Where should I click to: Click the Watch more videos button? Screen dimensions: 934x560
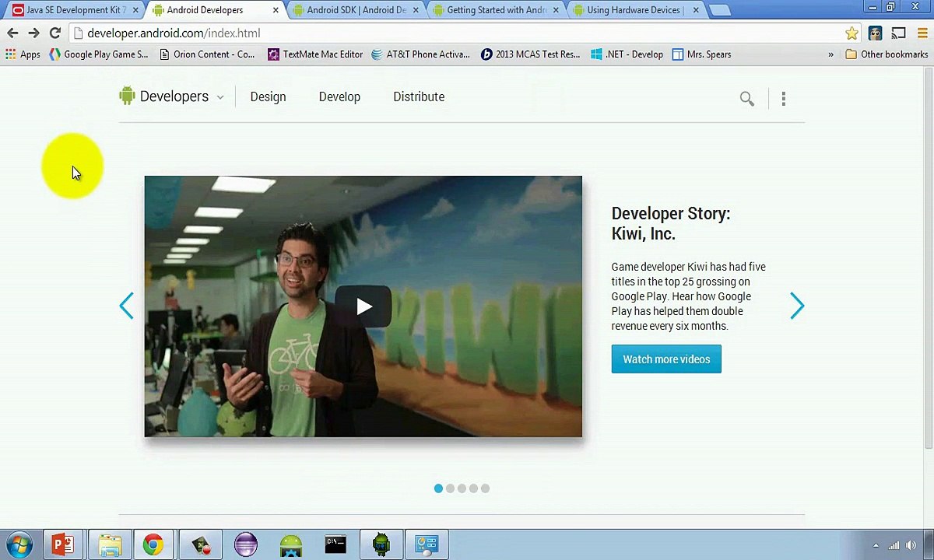click(x=666, y=359)
